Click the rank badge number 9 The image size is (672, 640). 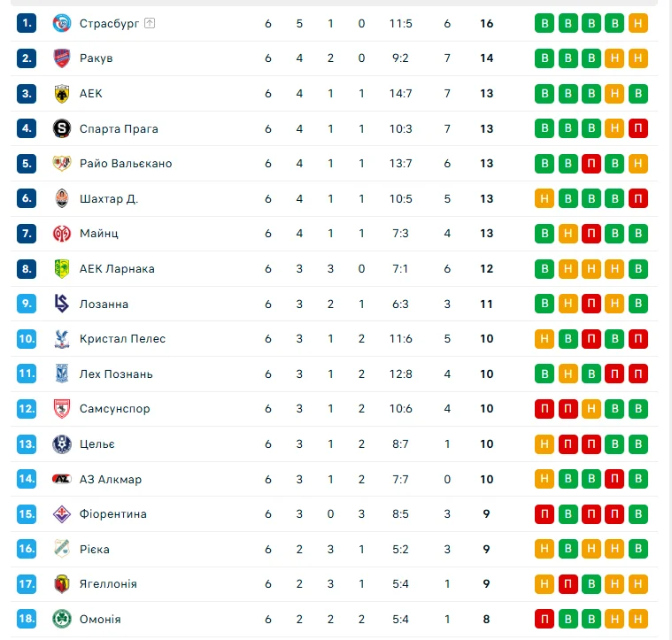[27, 304]
